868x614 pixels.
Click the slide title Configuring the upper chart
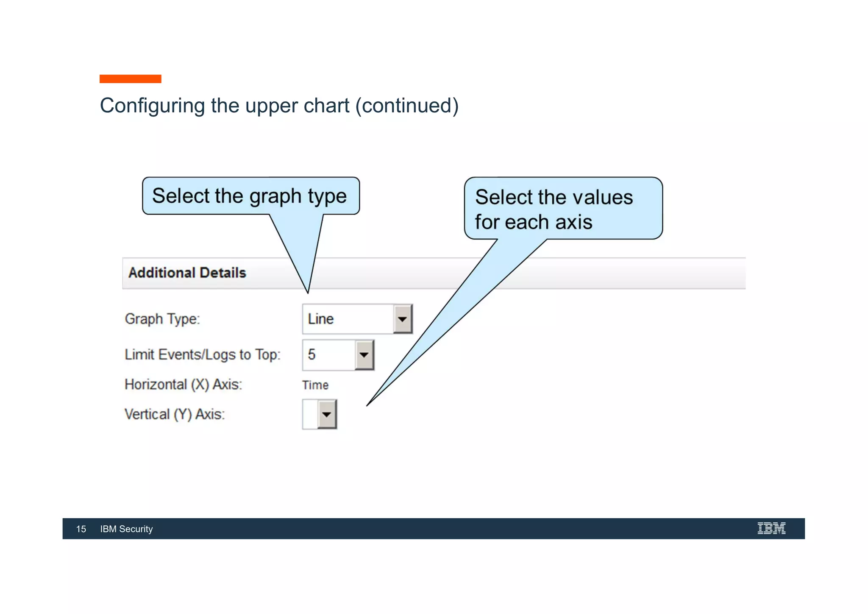click(279, 106)
